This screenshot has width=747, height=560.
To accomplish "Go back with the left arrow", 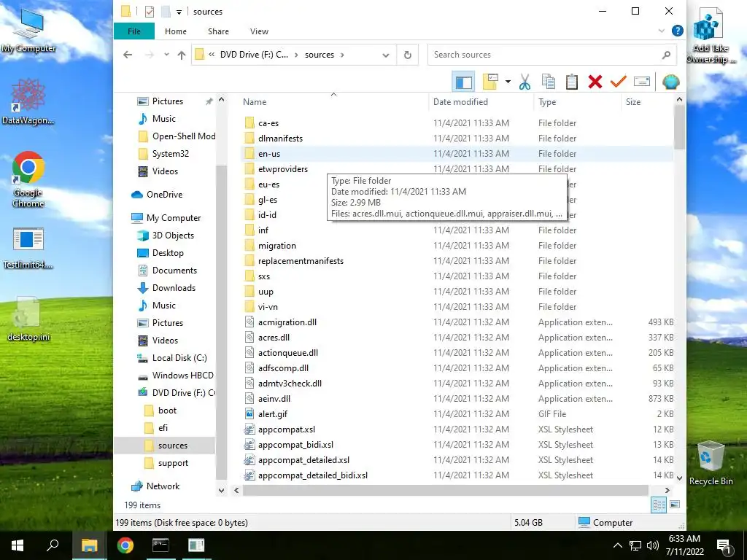I will coord(128,55).
